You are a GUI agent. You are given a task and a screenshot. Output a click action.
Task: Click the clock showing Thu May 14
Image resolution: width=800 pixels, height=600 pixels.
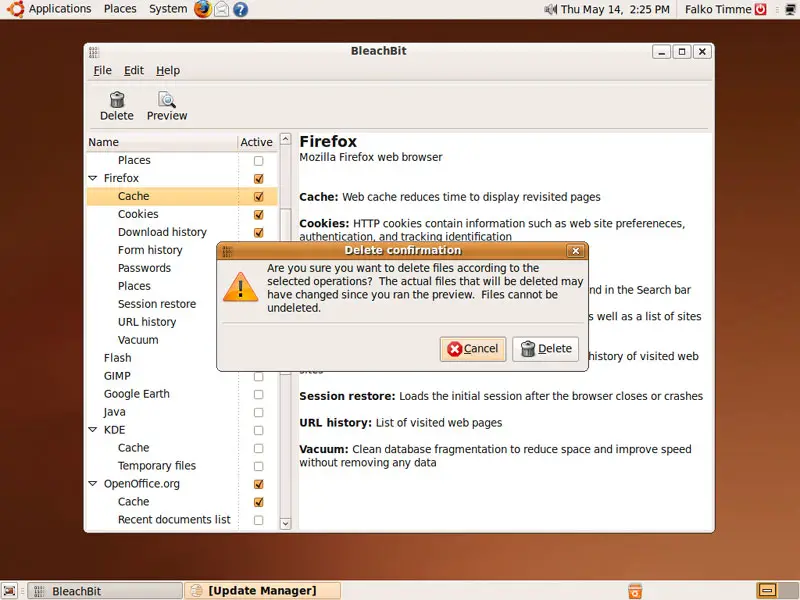coord(615,9)
